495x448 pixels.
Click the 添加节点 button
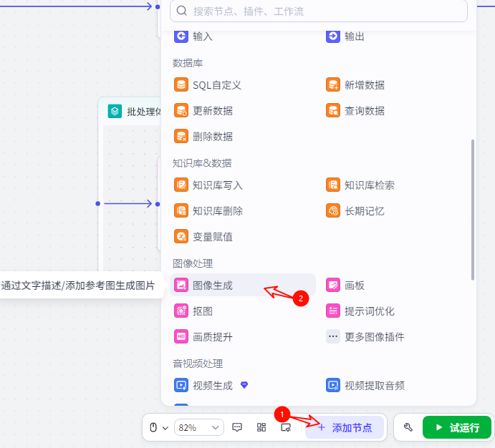(x=345, y=427)
